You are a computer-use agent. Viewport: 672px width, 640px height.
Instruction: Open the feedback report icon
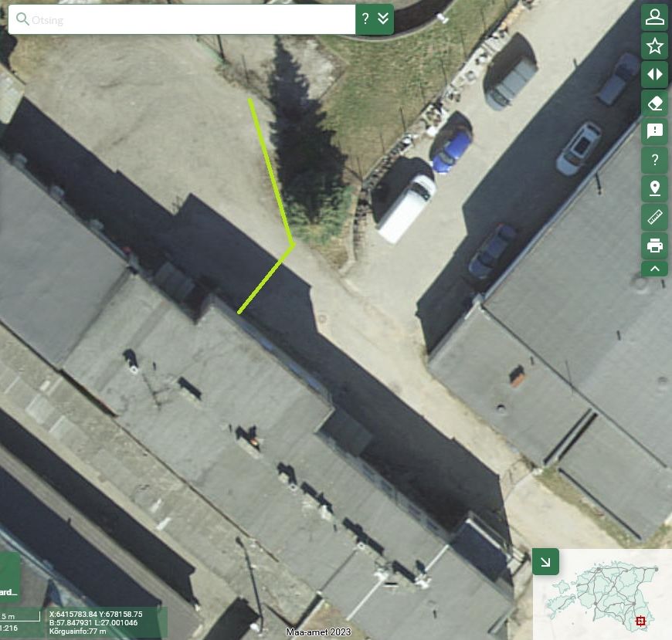click(654, 131)
